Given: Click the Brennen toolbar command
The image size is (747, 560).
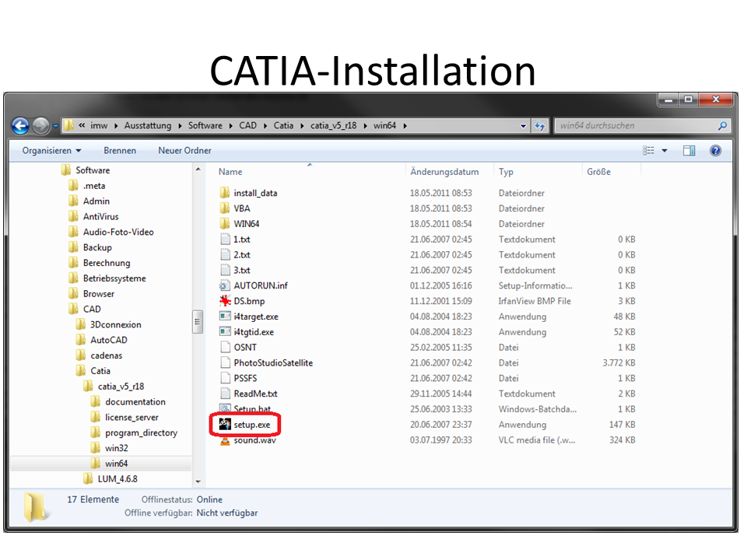Looking at the screenshot, I should (x=120, y=150).
